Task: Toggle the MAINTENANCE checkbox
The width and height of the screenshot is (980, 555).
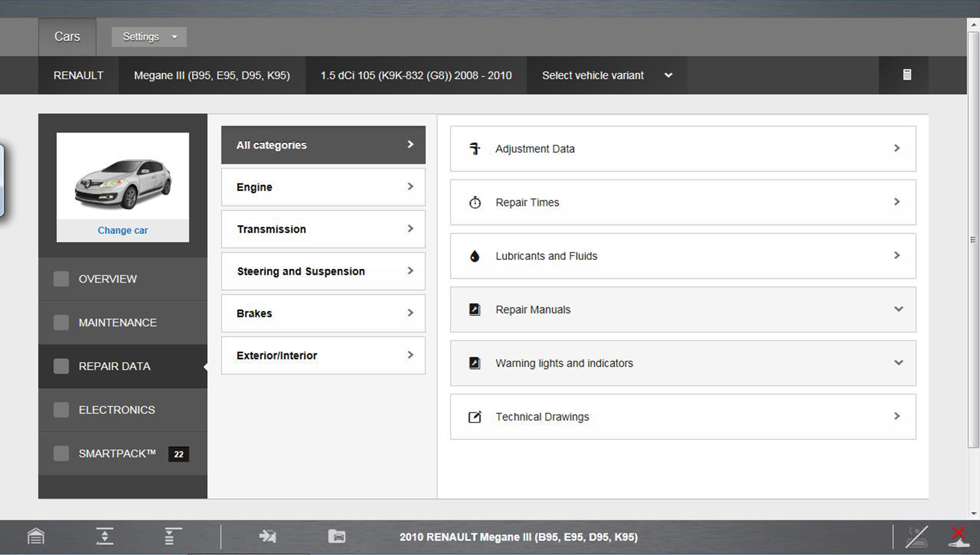Action: (61, 323)
